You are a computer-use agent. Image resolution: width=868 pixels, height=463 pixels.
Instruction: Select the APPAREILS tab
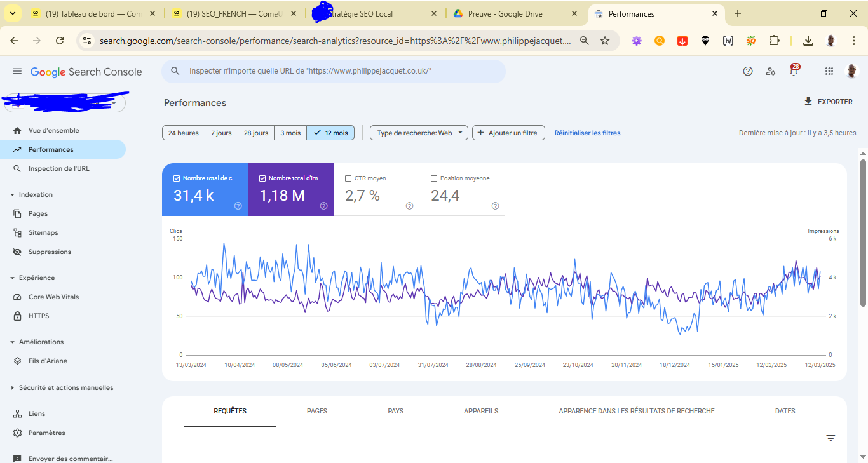481,411
